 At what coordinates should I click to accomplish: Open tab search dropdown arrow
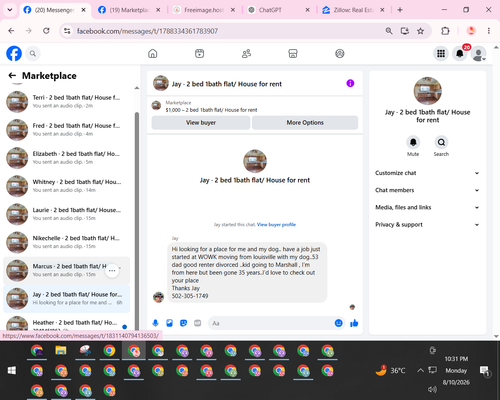point(10,10)
